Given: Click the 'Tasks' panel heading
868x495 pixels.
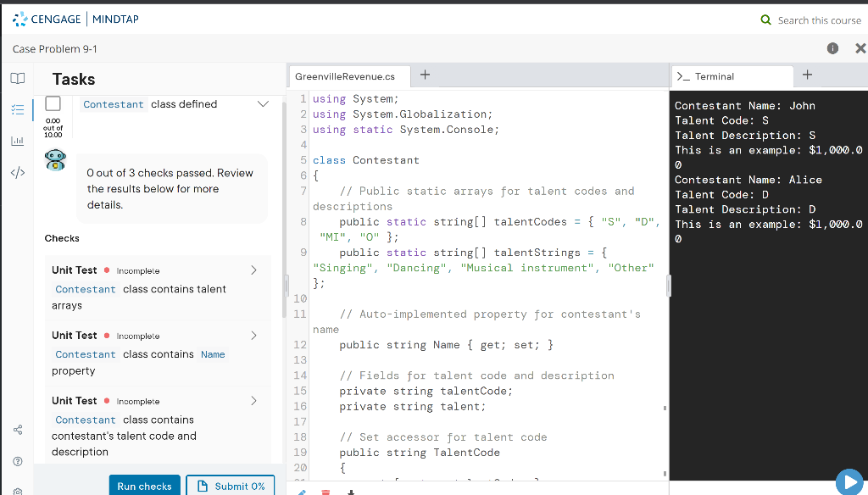Looking at the screenshot, I should [74, 79].
